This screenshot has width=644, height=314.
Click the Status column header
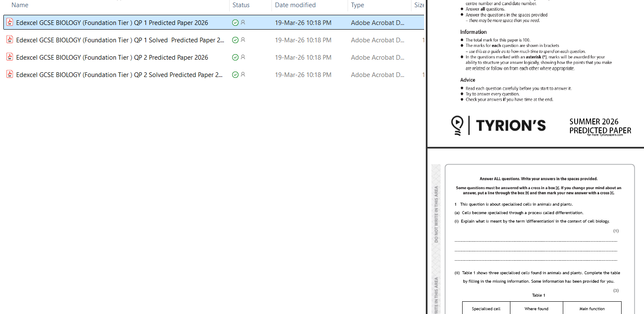pyautogui.click(x=241, y=5)
